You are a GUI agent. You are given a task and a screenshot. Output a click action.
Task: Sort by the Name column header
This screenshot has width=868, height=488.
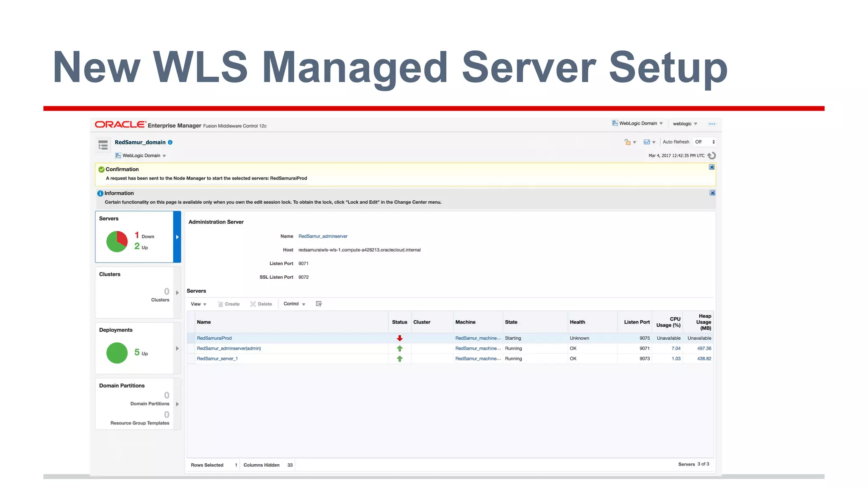coord(292,322)
